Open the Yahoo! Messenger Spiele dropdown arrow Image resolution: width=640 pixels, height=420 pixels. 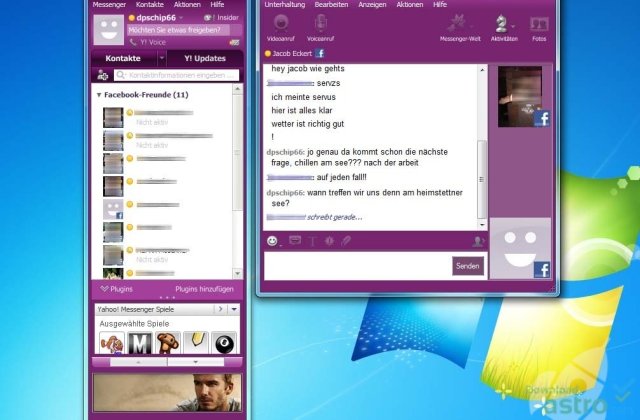(234, 309)
